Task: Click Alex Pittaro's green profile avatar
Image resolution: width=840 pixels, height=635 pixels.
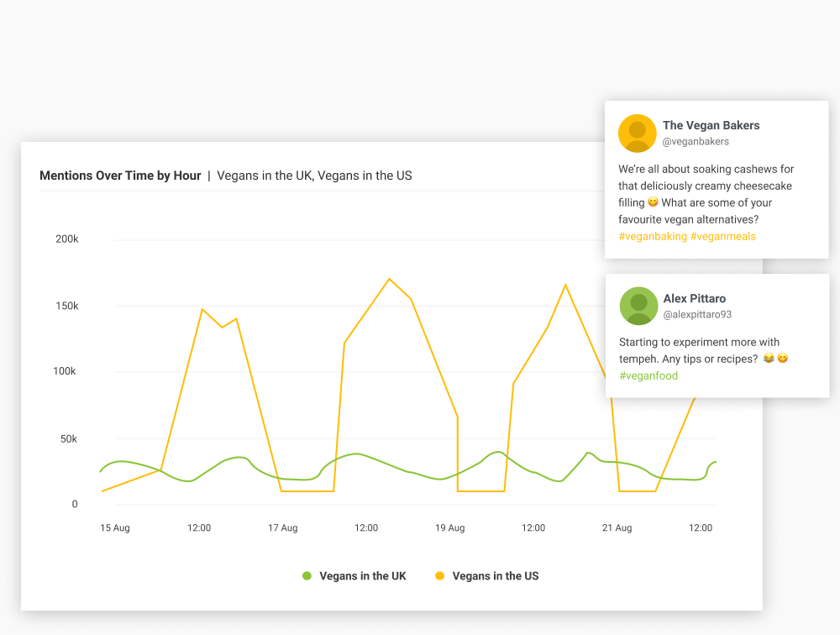Action: click(638, 306)
